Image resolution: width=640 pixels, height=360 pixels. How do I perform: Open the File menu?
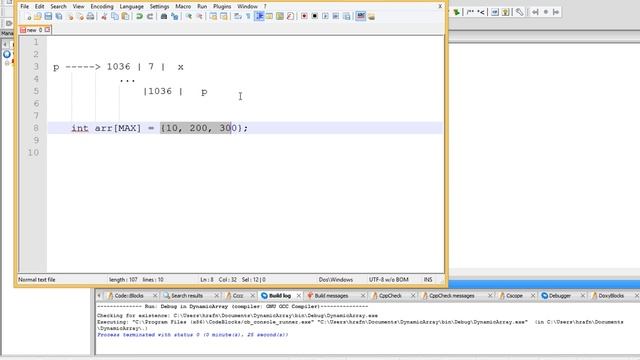pos(24,7)
